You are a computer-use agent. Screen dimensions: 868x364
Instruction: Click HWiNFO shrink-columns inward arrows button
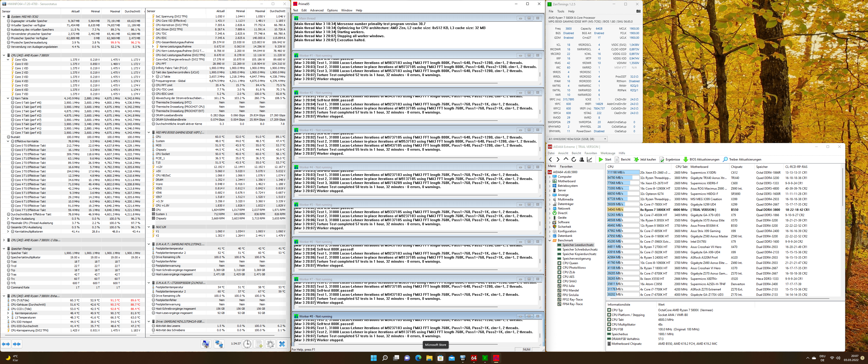[x=17, y=344]
